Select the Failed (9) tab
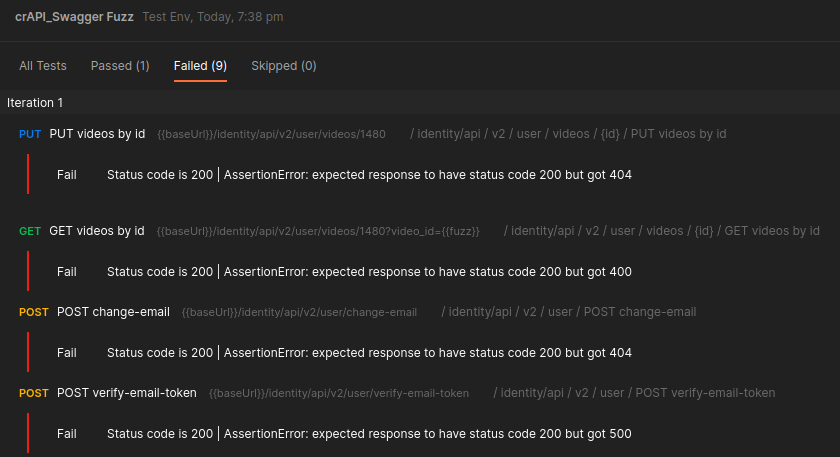The image size is (840, 457). [200, 66]
